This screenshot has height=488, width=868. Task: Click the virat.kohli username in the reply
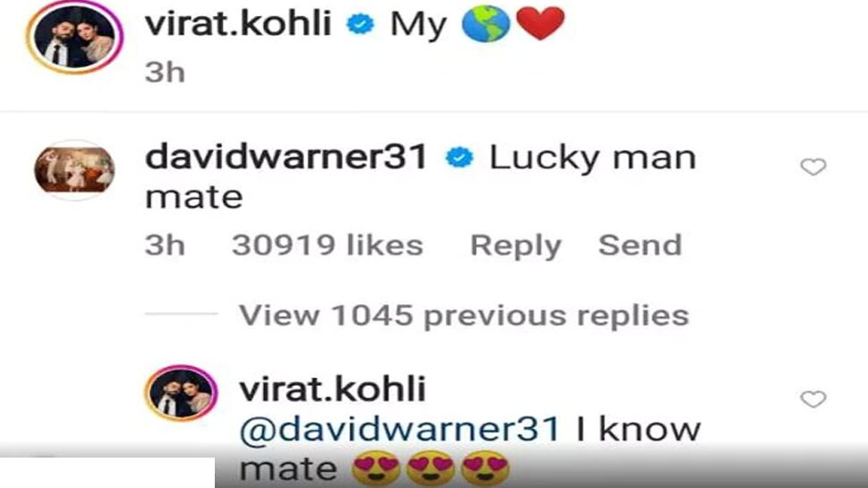332,389
